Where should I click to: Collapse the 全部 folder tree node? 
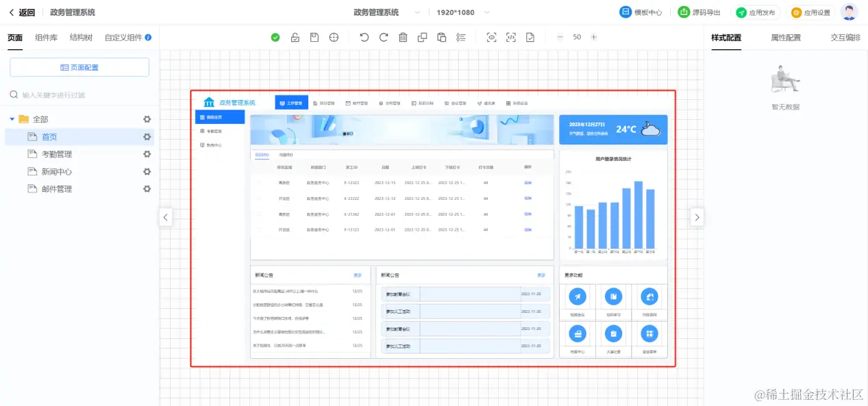12,119
